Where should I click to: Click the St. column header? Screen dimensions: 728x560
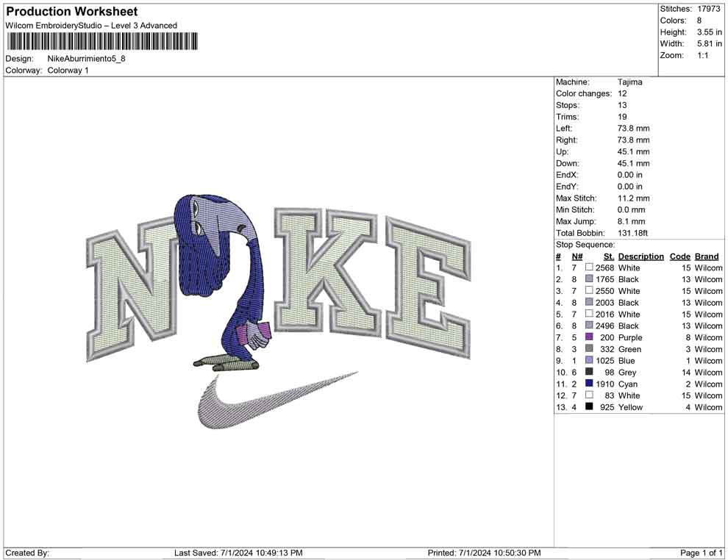609,256
